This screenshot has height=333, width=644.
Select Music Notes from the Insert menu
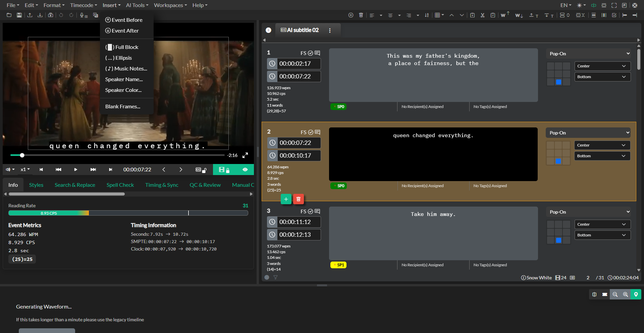(x=126, y=69)
